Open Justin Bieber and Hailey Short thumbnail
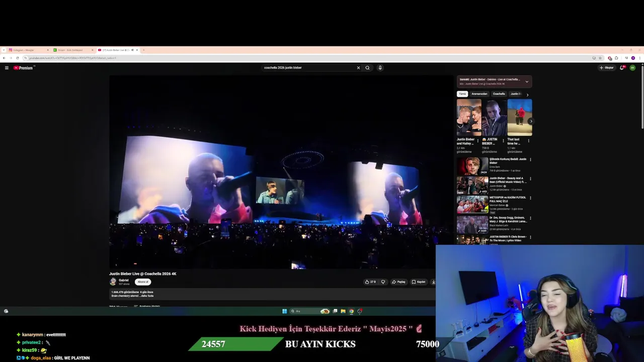The width and height of the screenshot is (644, 362). (x=469, y=118)
